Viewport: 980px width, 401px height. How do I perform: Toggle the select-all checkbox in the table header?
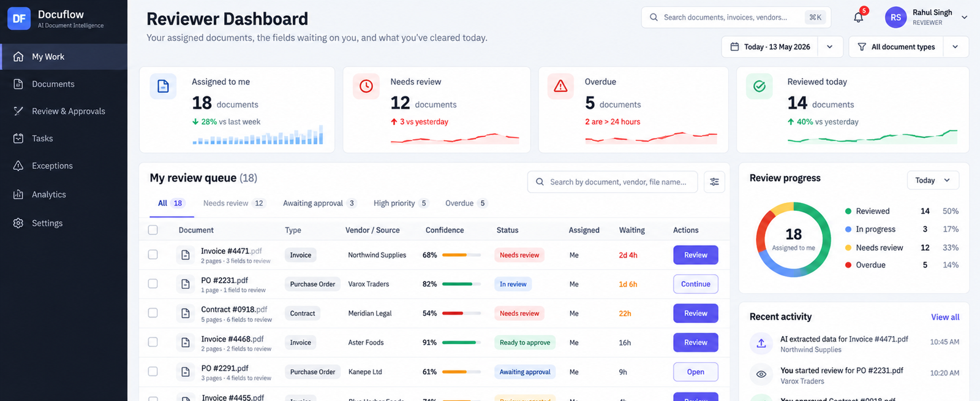153,230
